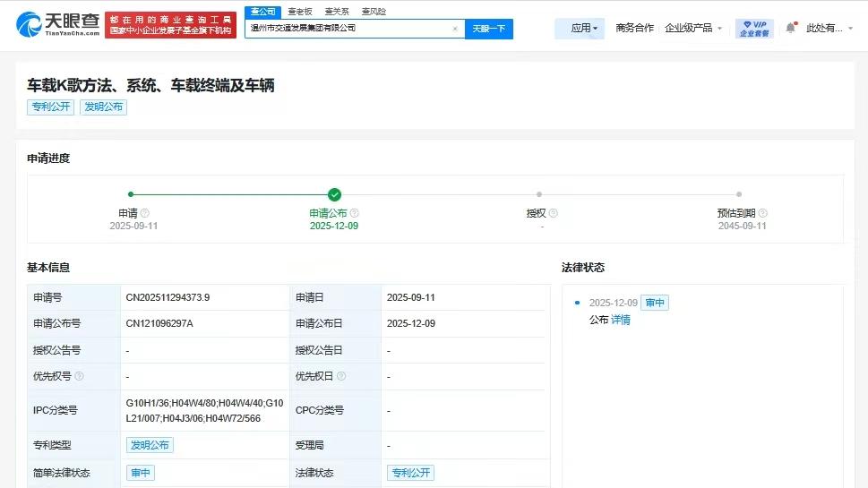Select the 申请公布日 value 2025-12-09

[x=411, y=323]
